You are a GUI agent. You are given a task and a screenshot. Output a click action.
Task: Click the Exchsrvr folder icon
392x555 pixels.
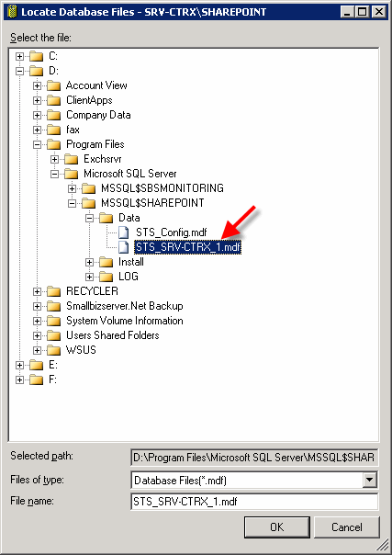point(71,159)
